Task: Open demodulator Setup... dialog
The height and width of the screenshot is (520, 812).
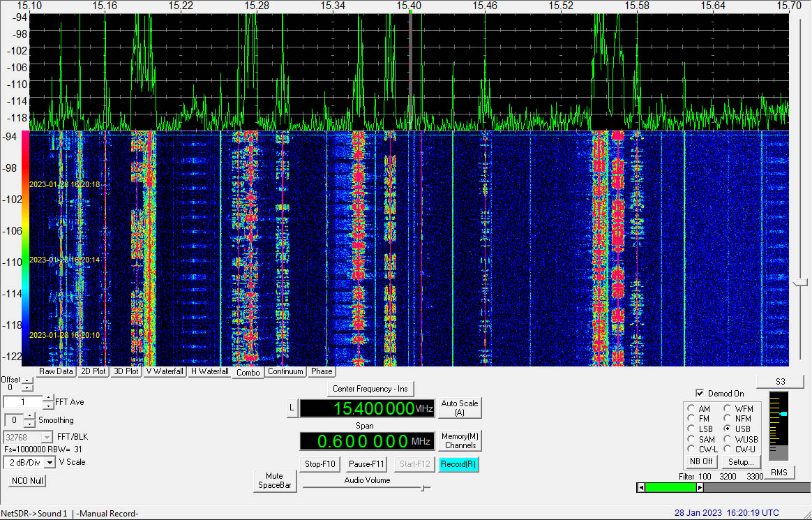Action: coord(741,461)
